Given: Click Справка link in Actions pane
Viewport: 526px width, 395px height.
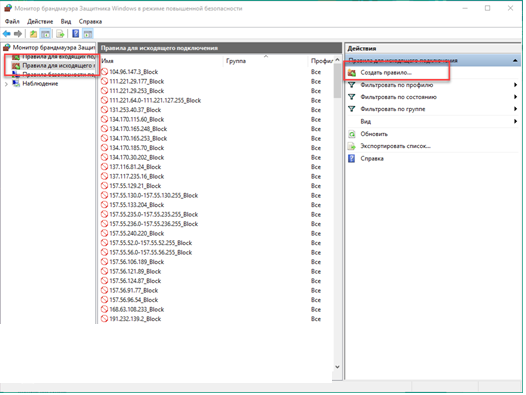Looking at the screenshot, I should coord(372,159).
